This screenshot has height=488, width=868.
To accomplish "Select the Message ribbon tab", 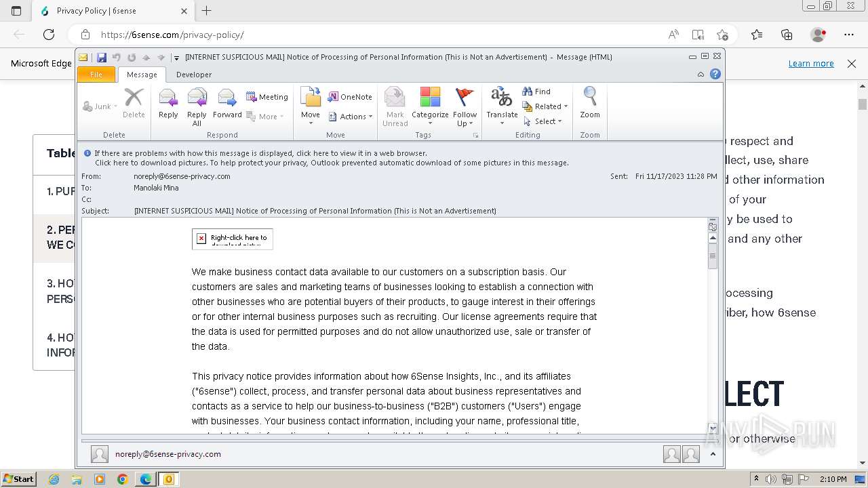I will point(142,75).
